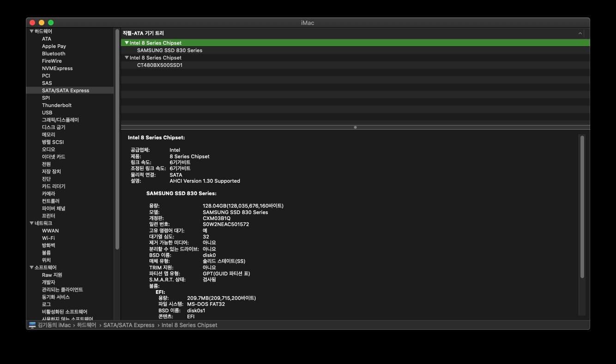Click the pane split divider handle dot
Viewport: 616px width, 364px height.
click(x=355, y=127)
